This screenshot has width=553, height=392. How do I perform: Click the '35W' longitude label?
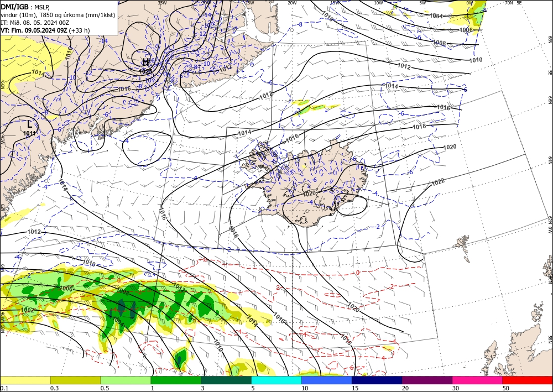click(162, 3)
